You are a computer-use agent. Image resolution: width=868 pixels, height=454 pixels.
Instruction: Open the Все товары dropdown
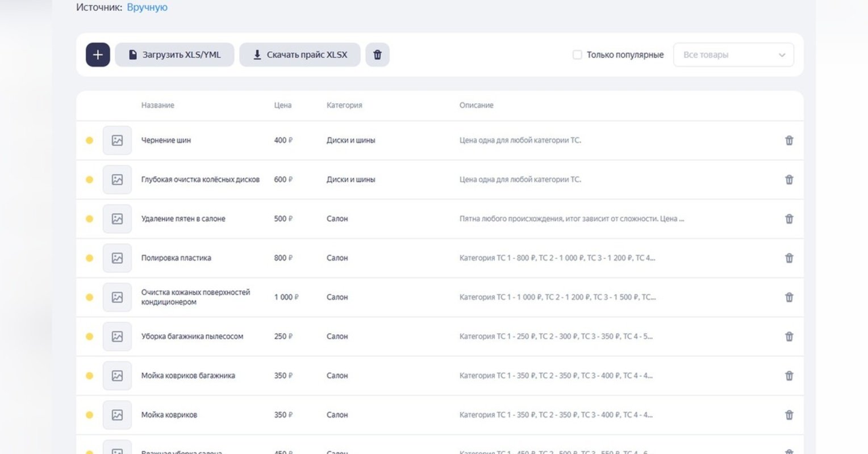[733, 55]
